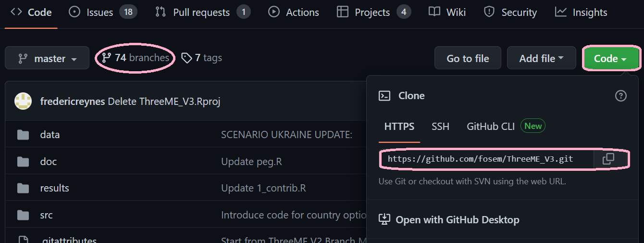Screen dimensions: 644x243
Task: Select the GitHub CLI clone tab
Action: 491,127
